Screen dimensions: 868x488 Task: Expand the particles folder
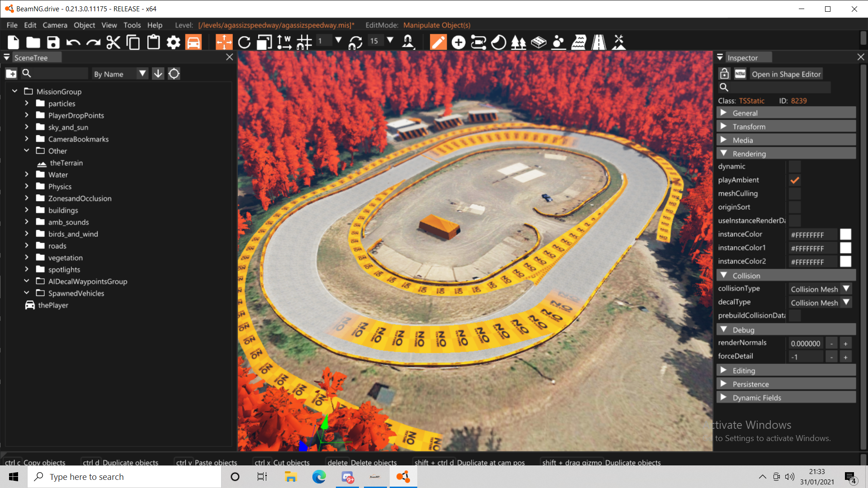click(x=27, y=103)
